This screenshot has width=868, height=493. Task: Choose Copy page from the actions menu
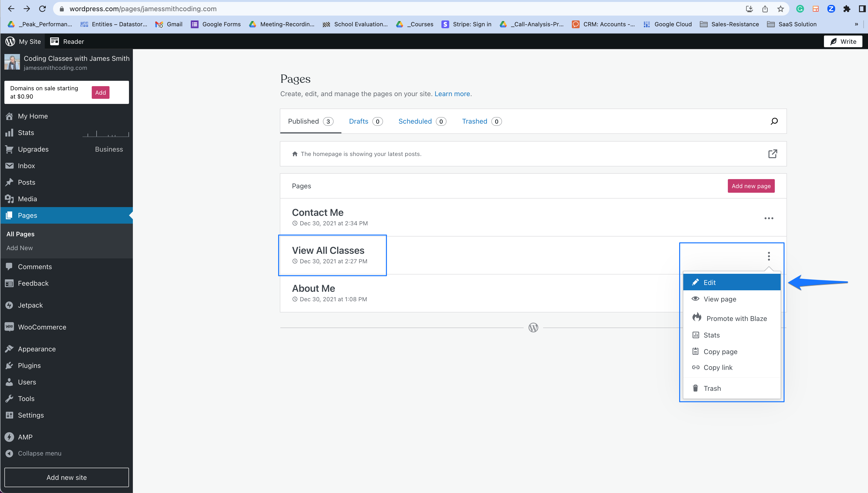coord(732,351)
